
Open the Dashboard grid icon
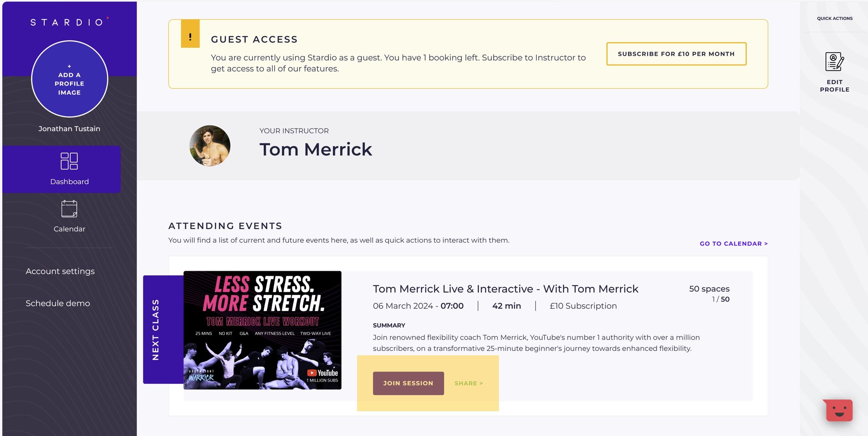click(x=69, y=161)
